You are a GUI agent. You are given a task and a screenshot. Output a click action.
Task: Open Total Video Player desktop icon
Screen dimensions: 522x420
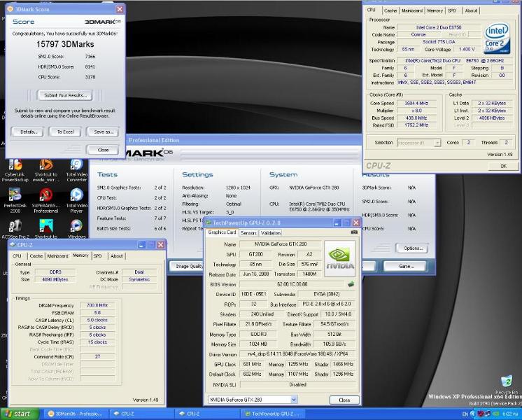point(76,200)
